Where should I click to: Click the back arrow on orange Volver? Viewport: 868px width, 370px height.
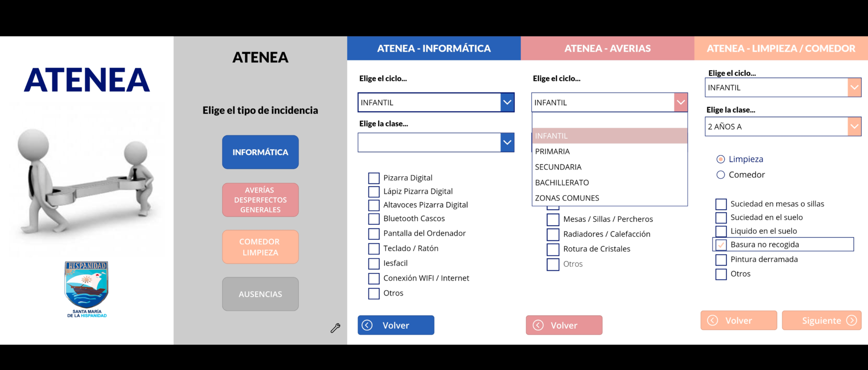(712, 320)
